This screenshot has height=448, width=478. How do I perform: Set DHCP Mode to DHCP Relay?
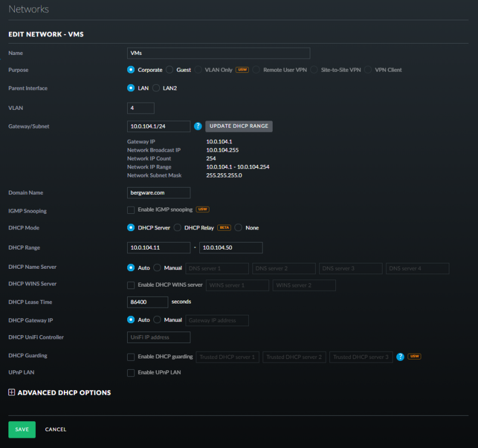(177, 228)
